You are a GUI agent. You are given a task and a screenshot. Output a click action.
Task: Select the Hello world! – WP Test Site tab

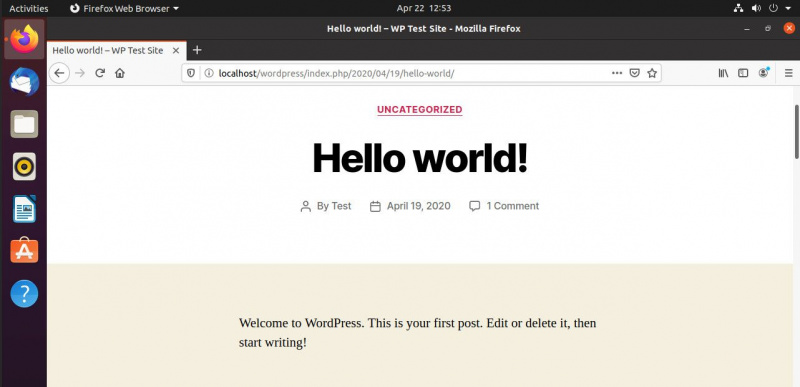[108, 50]
